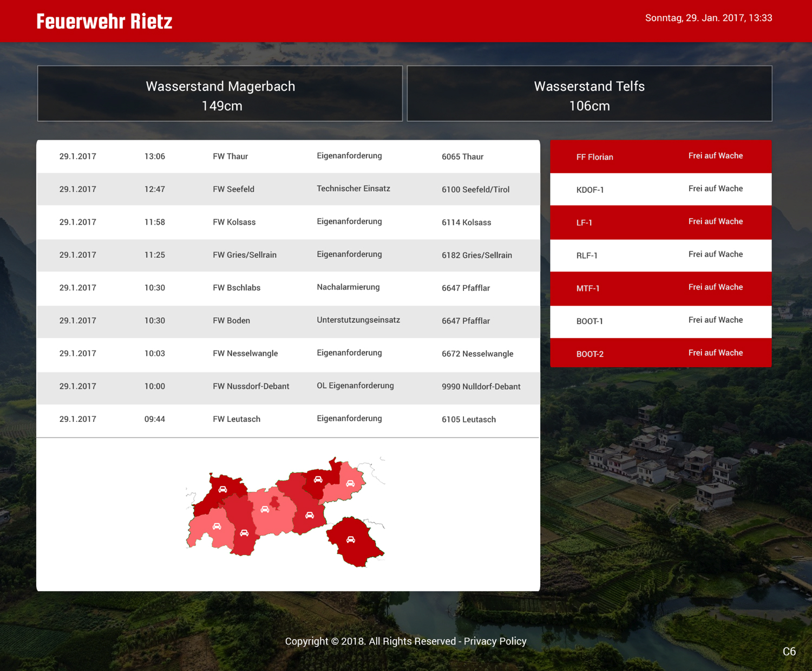Open the Privacy Policy link
Viewport: 812px width, 671px height.
tap(495, 641)
